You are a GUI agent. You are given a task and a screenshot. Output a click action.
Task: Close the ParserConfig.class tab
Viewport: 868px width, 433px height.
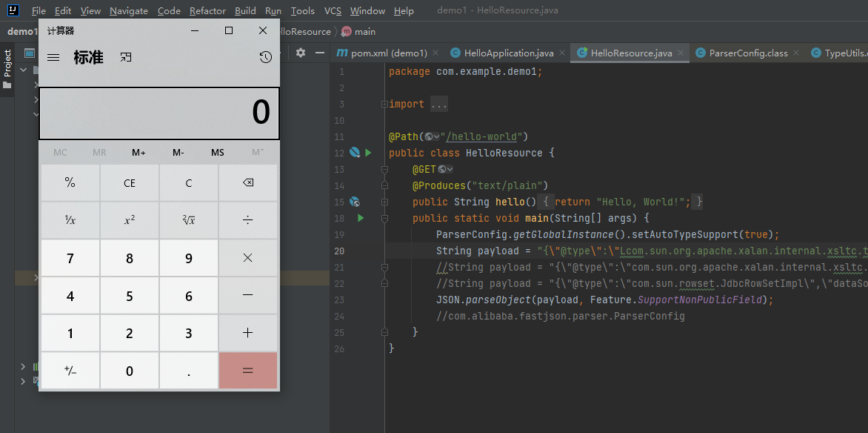click(796, 53)
